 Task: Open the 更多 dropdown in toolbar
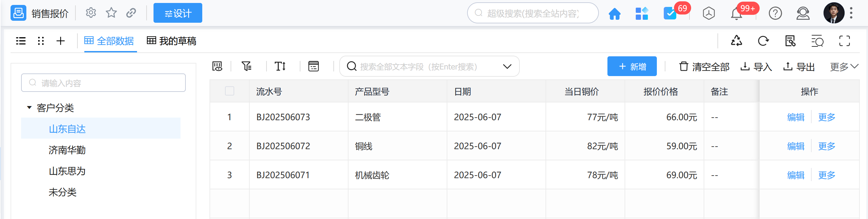(843, 67)
